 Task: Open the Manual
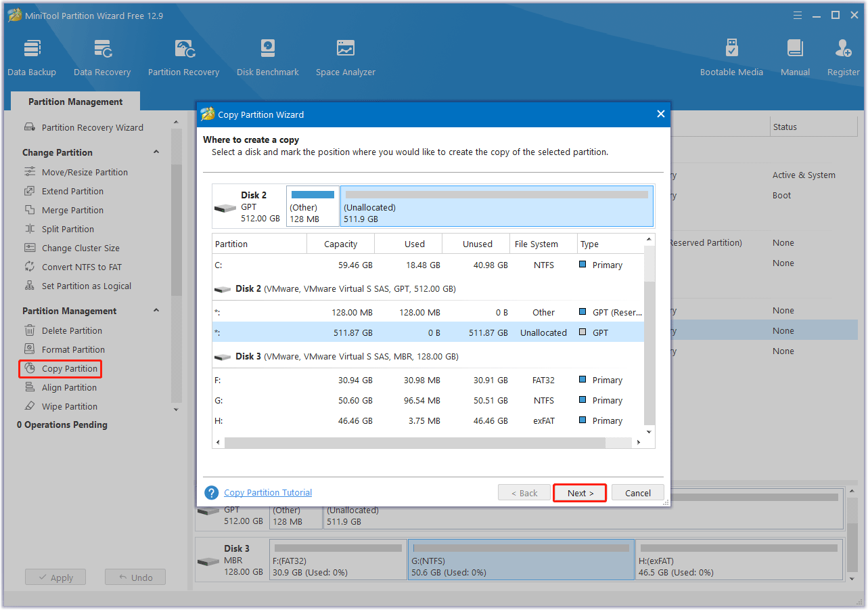[x=795, y=58]
